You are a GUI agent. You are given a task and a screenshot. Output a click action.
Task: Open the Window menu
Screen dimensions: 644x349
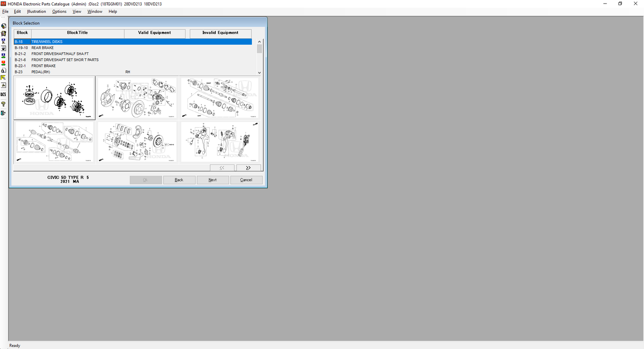(95, 12)
